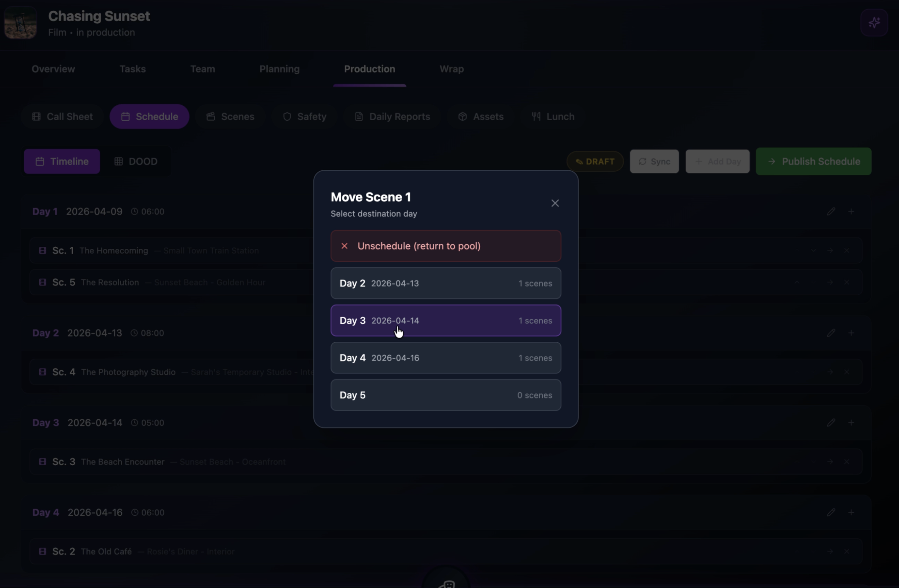This screenshot has height=588, width=899.
Task: Open the Call Sheet sub-tab
Action: 63,117
